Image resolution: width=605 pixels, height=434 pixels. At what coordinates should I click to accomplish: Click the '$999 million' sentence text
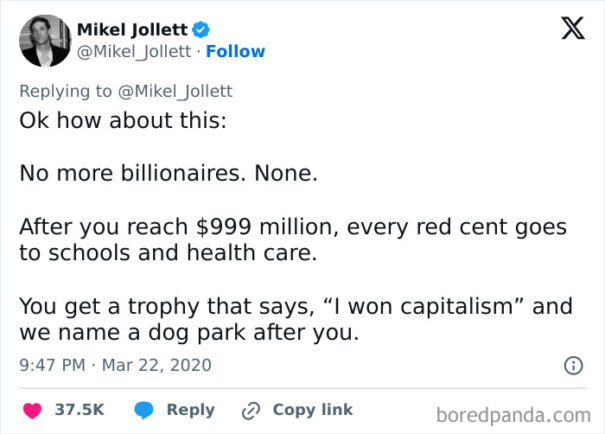point(293,240)
